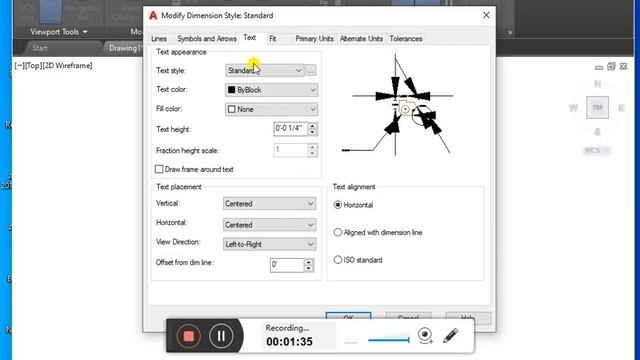Pause the screen recording
Image resolution: width=640 pixels, height=360 pixels.
point(221,336)
